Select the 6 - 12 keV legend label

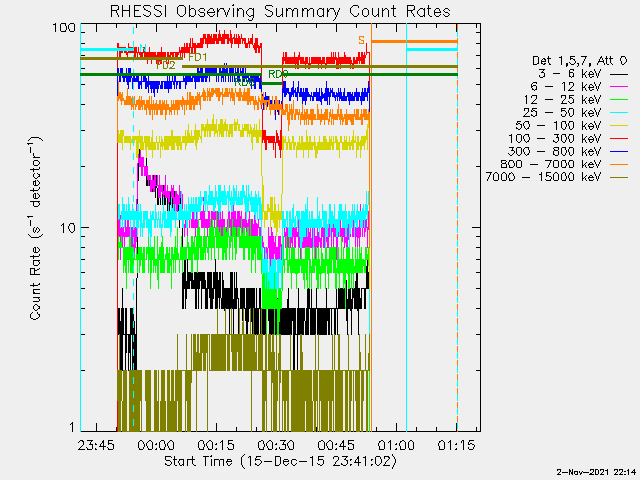[566, 87]
